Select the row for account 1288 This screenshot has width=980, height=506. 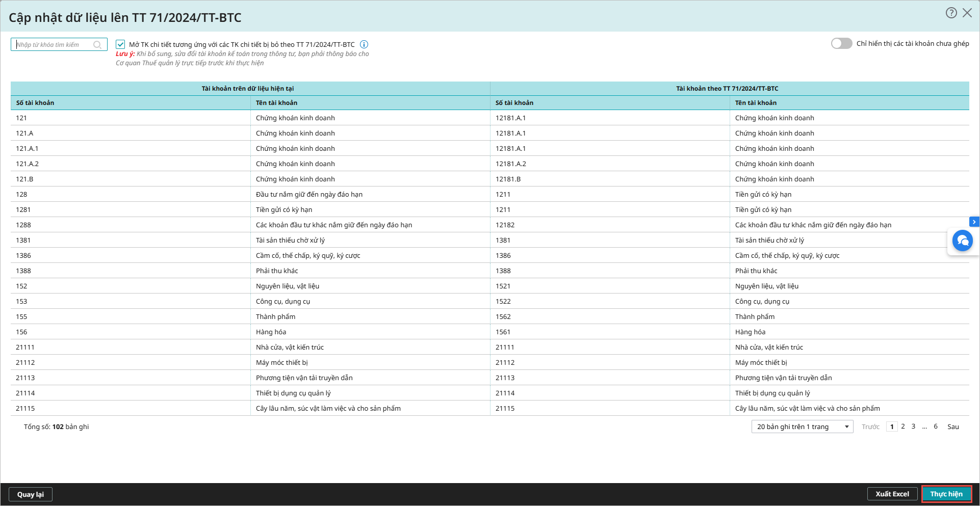pyautogui.click(x=23, y=225)
